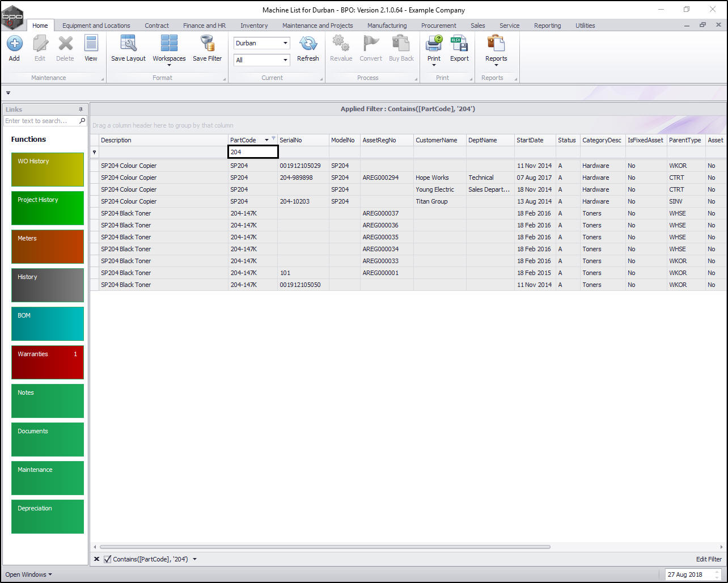
Task: Open the Manufacturing tab
Action: coord(387,26)
